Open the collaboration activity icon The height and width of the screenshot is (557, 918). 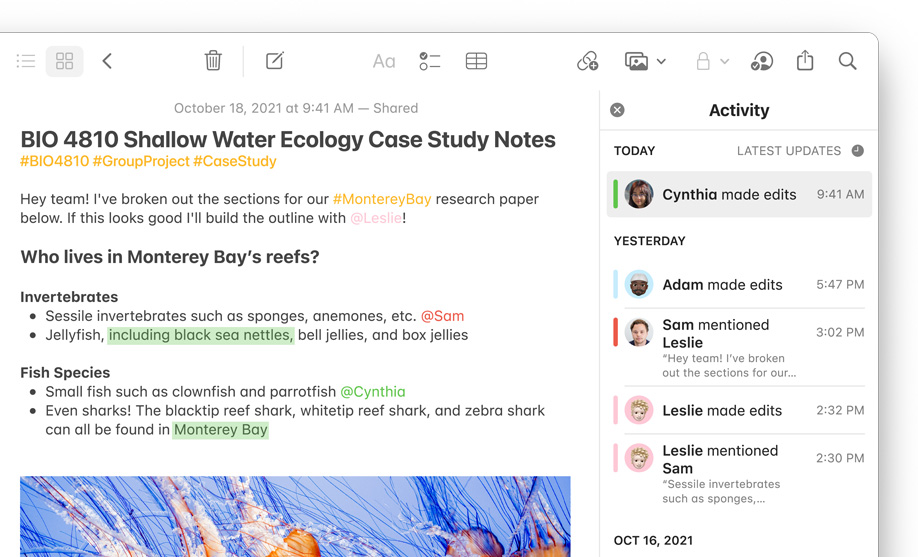(x=762, y=62)
